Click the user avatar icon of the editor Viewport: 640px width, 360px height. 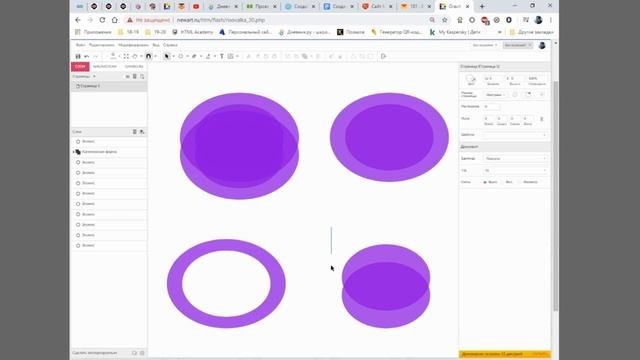coord(542,45)
